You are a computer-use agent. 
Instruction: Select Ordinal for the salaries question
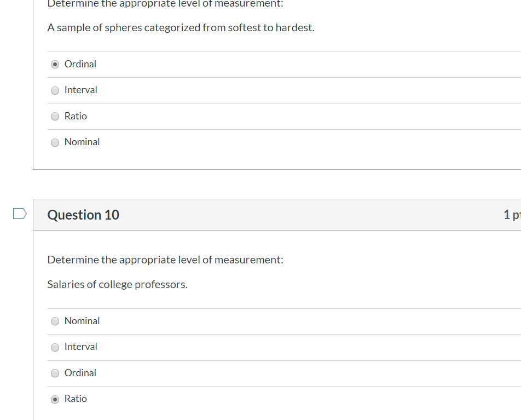point(55,373)
